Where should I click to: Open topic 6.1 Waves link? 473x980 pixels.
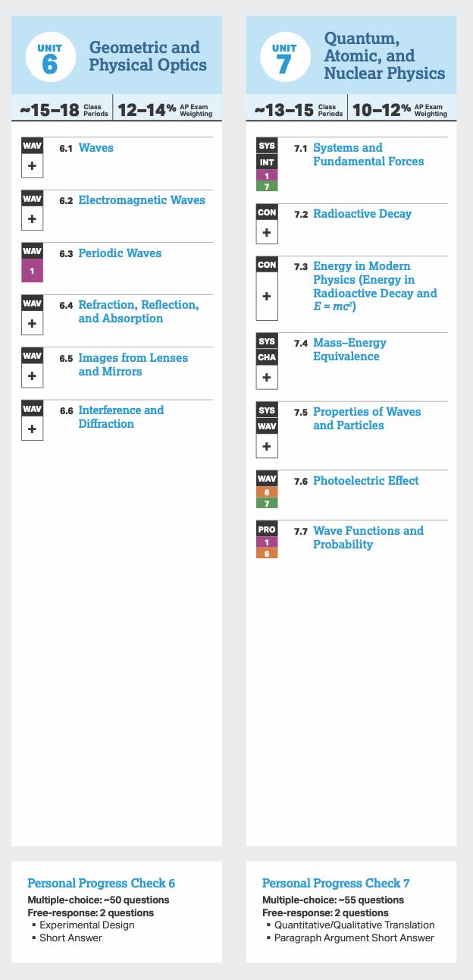pos(96,148)
